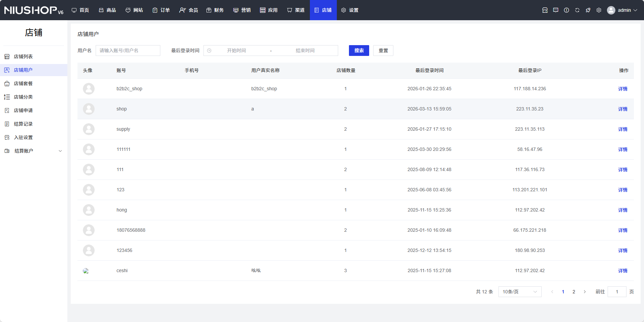Click the NIUSHOP logo
This screenshot has width=644, height=322.
[x=34, y=10]
